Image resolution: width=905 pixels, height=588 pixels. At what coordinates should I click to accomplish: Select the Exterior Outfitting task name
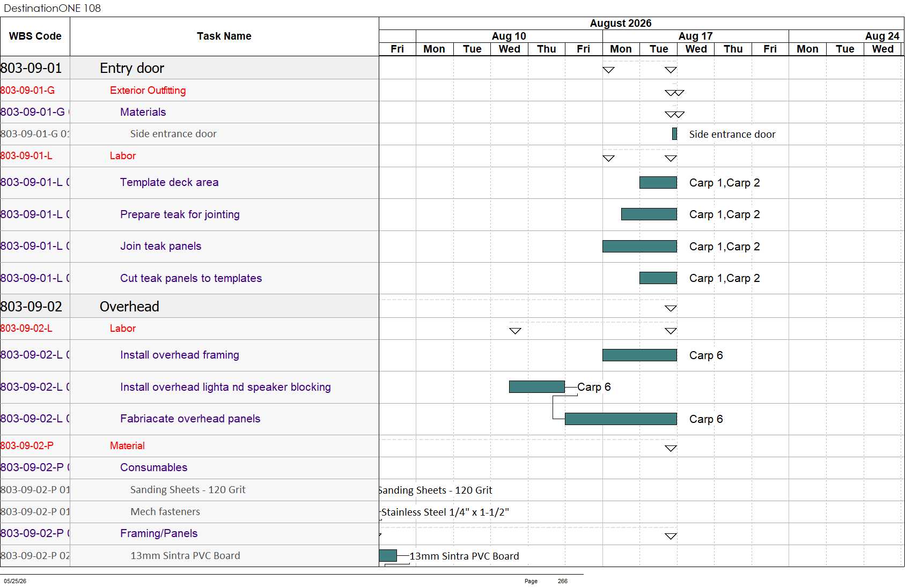tap(148, 91)
